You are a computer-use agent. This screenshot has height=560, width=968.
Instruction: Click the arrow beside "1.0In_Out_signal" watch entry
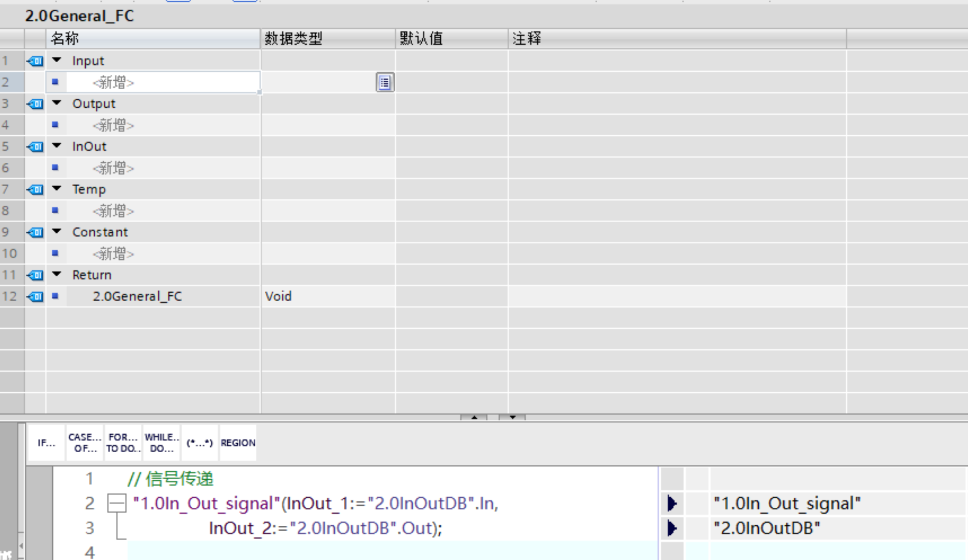click(x=672, y=503)
